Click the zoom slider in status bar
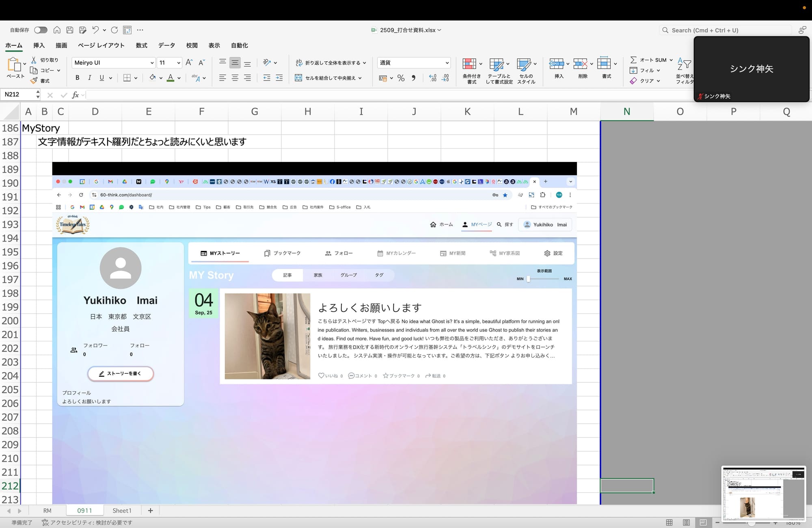Screen dimensions: 812x528 [751, 523]
